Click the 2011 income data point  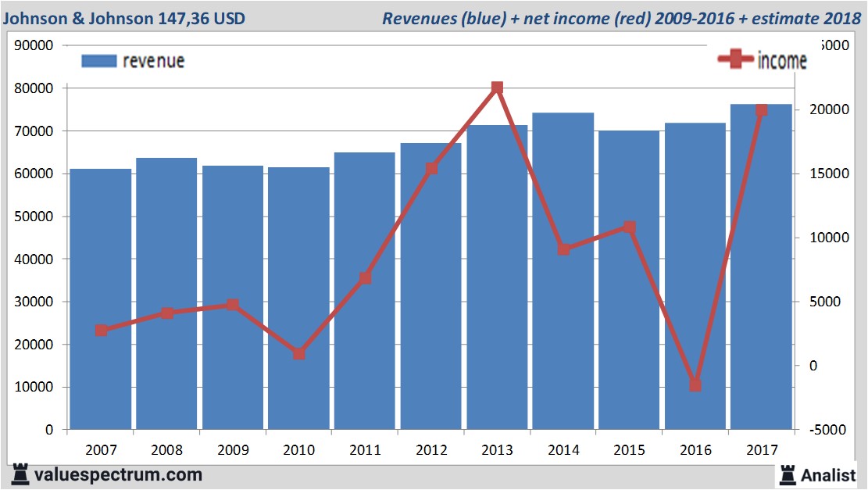point(366,278)
